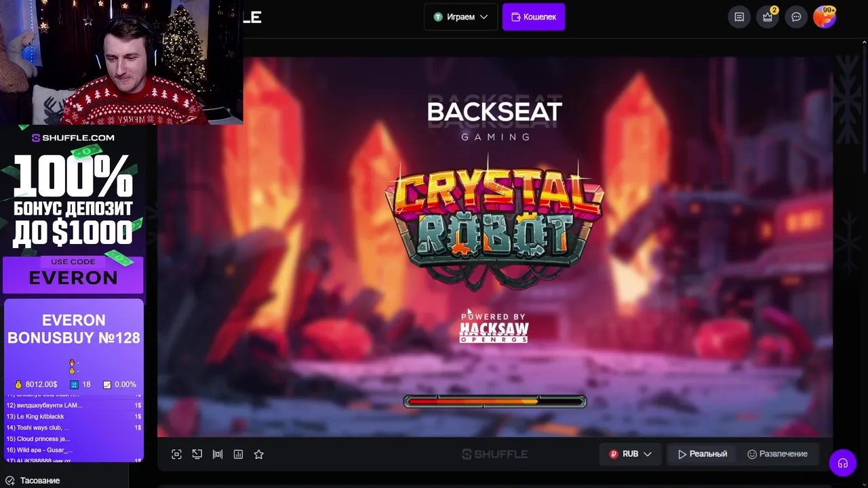Open the Кошелек wallet button
Screen dimensions: 868x488
tap(534, 17)
